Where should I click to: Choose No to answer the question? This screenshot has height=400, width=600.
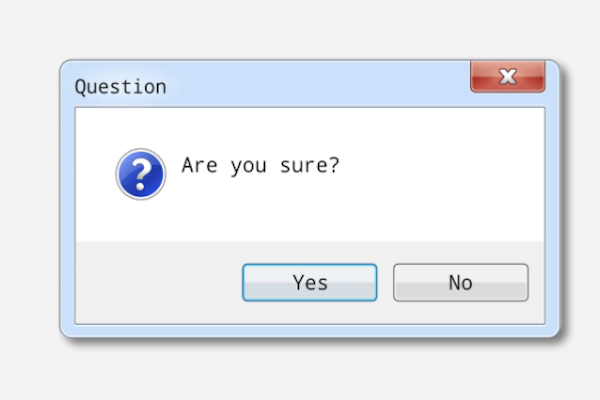click(461, 282)
